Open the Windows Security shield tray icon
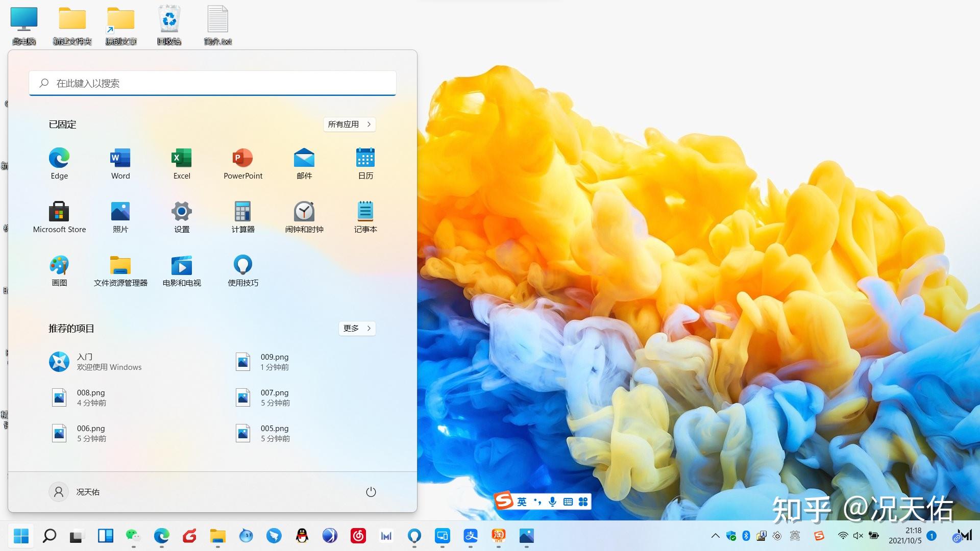 click(x=731, y=536)
